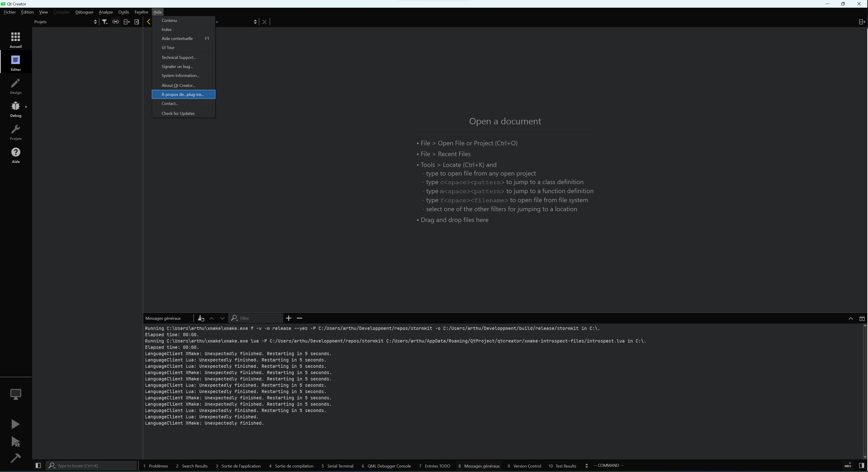The image size is (868, 472).
Task: Toggle synchronize with editor link icon
Action: click(116, 22)
